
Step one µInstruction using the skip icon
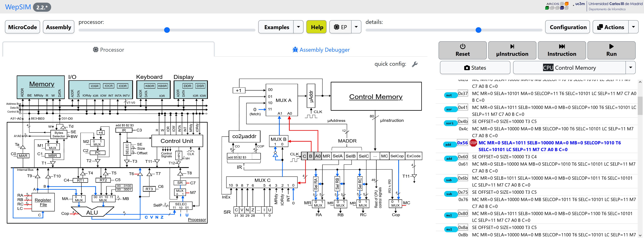pos(512,46)
